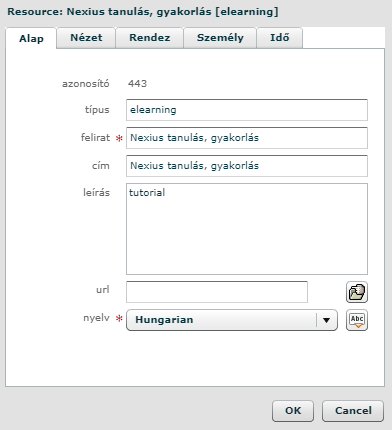Viewport: 392px width, 430px height.
Task: Open the URL file browse icon
Action: [x=357, y=292]
